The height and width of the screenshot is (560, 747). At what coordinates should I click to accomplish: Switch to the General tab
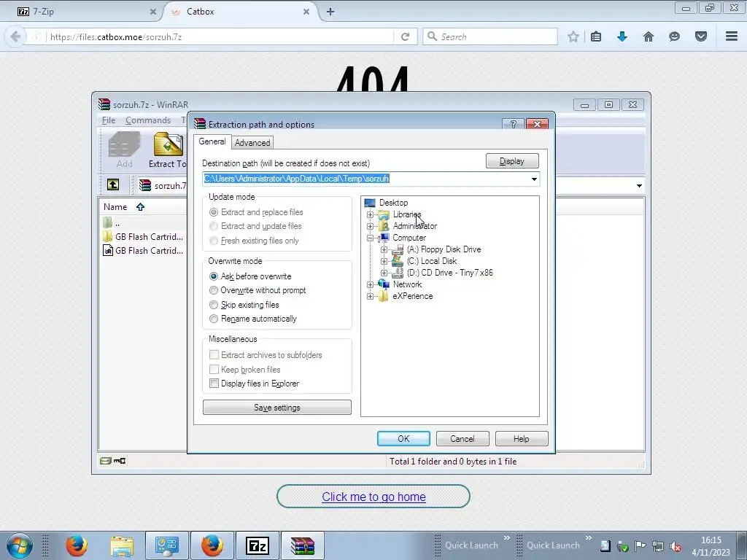click(x=212, y=141)
